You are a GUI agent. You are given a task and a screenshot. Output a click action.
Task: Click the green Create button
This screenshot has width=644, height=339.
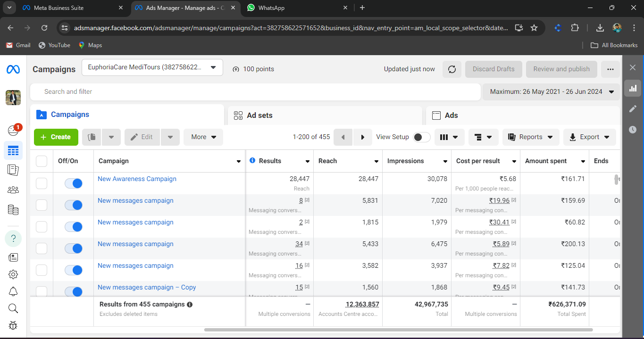(x=56, y=137)
